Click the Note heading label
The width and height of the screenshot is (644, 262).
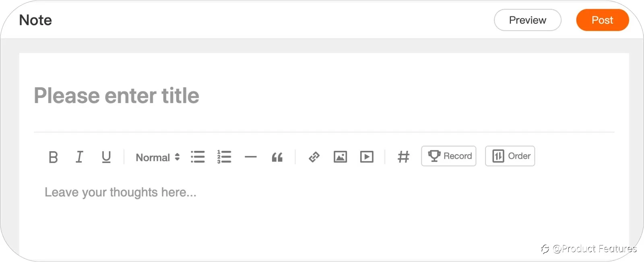[x=35, y=20]
